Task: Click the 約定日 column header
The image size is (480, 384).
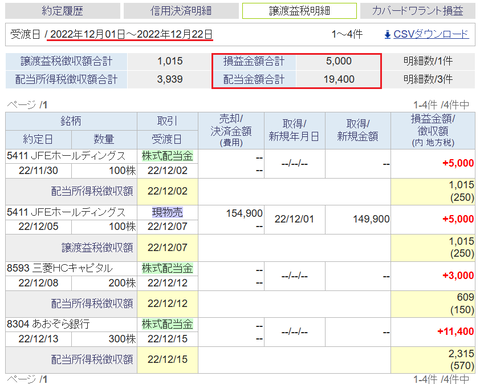Action: click(38, 140)
